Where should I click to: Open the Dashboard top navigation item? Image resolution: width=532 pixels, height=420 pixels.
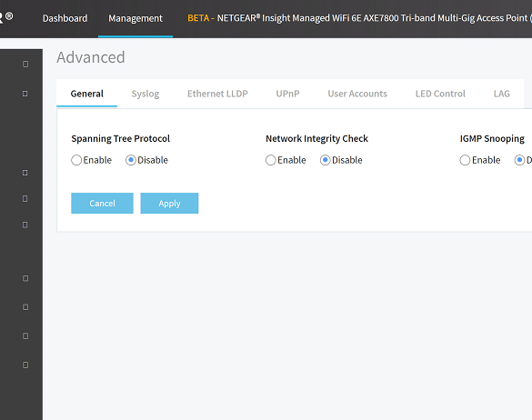pos(65,18)
